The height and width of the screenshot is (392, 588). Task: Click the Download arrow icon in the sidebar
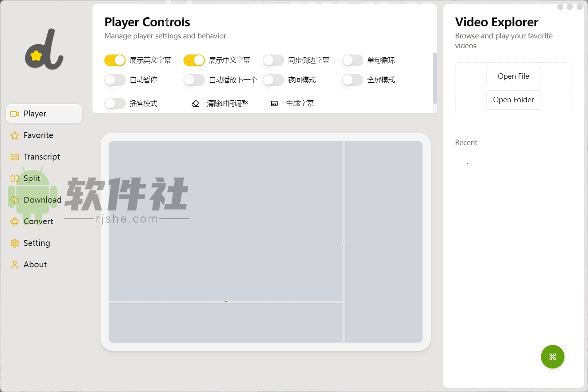click(x=15, y=200)
